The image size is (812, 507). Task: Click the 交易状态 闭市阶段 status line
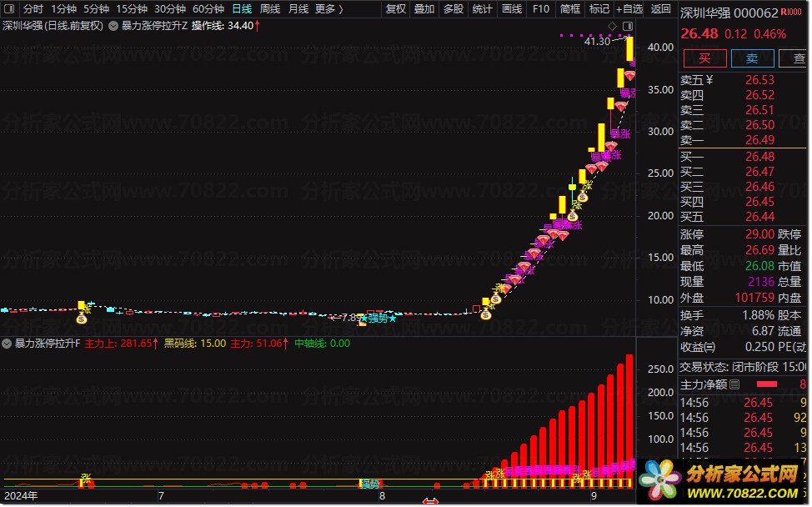point(743,368)
